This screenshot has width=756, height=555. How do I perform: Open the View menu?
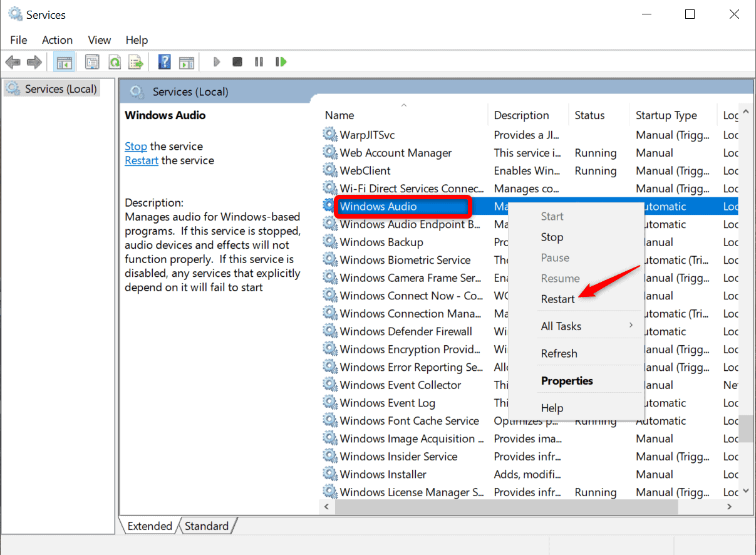coord(100,39)
